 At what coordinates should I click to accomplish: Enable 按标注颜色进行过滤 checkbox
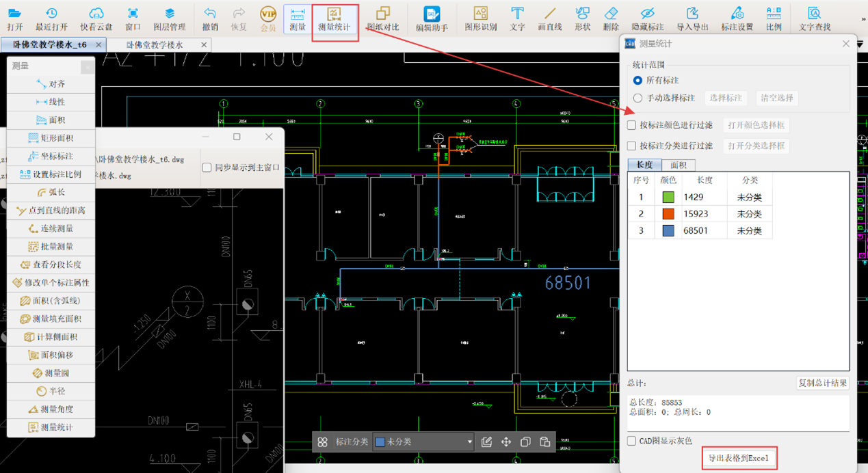tap(632, 126)
